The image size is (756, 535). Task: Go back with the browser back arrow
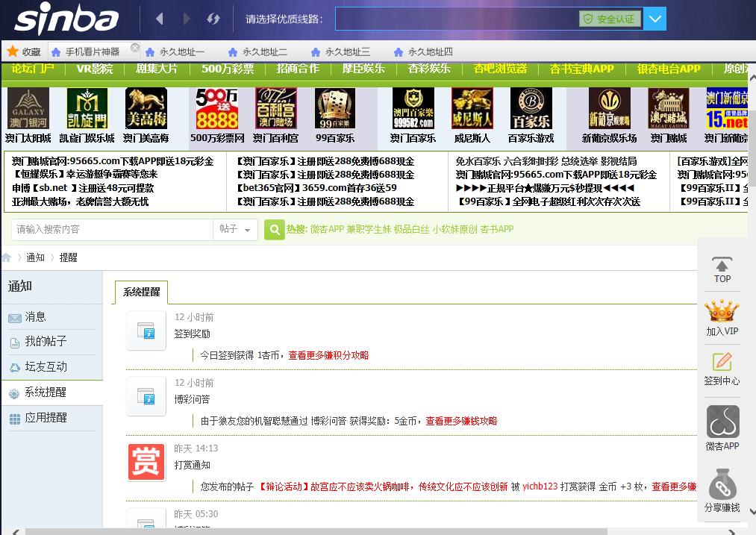[x=160, y=19]
